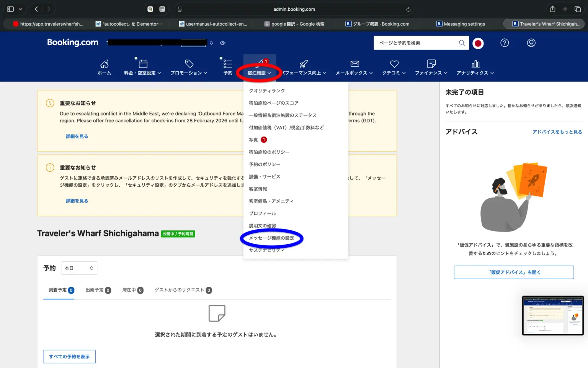Click the すべての予約を表示 button
Viewport: 588px width, 368px height.
(x=69, y=356)
